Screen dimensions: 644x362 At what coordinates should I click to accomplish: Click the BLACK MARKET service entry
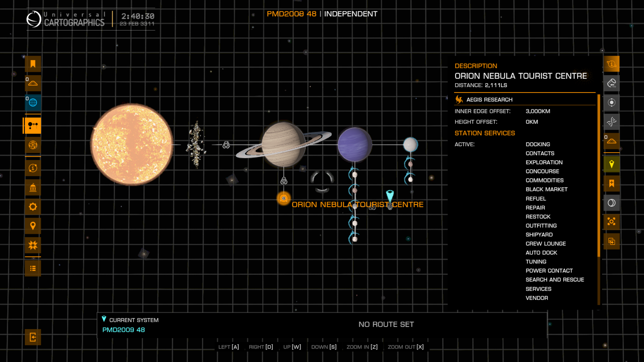tap(546, 189)
